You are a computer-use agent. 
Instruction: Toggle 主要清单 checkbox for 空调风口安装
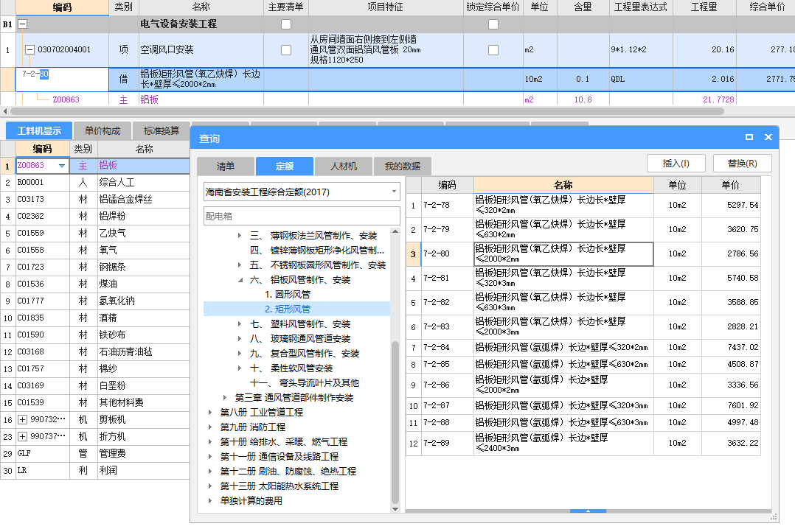[x=286, y=50]
